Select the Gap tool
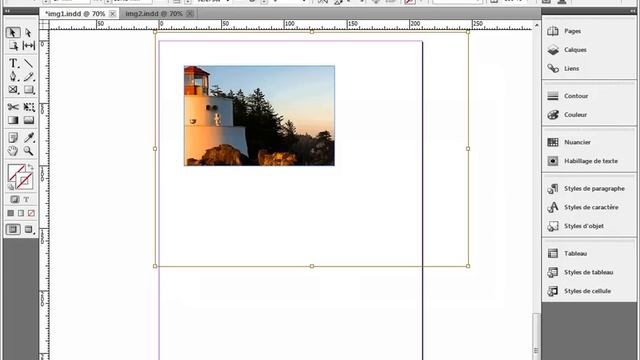The width and height of the screenshot is (640, 360). click(x=28, y=45)
